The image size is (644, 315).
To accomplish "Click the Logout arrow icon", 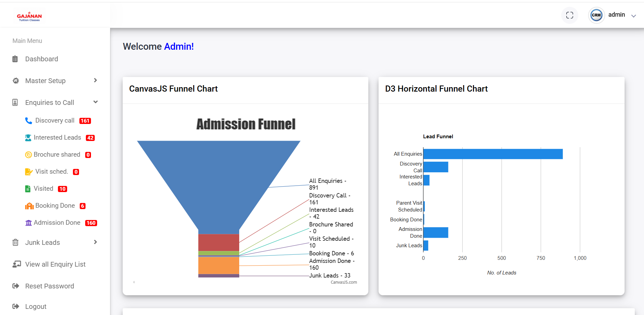I will (16, 306).
